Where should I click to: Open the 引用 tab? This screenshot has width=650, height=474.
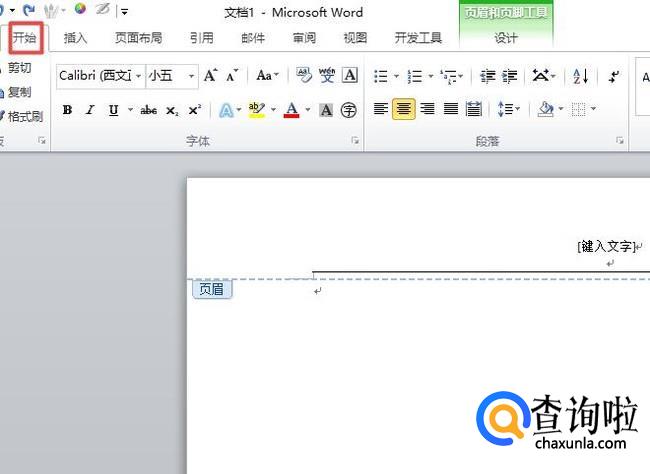tap(201, 38)
